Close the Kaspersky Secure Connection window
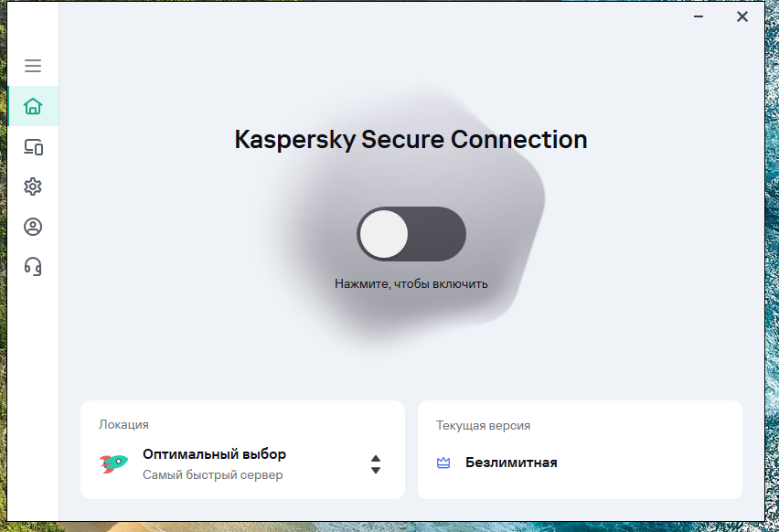Image resolution: width=779 pixels, height=532 pixels. click(742, 16)
